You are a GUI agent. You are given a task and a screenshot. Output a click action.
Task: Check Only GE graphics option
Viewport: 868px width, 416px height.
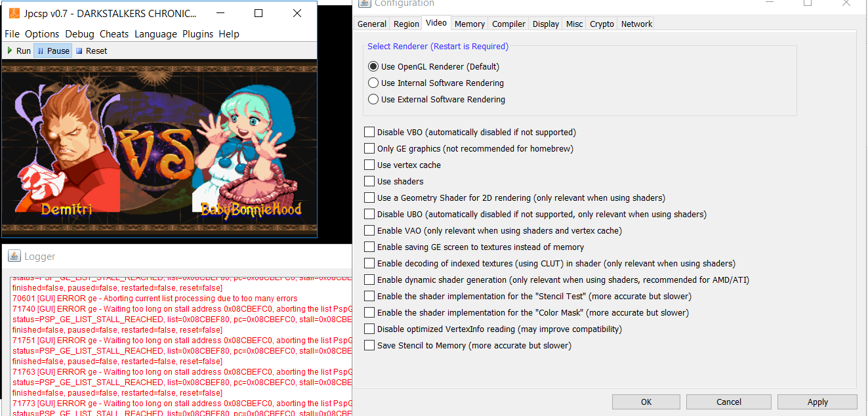(x=370, y=148)
